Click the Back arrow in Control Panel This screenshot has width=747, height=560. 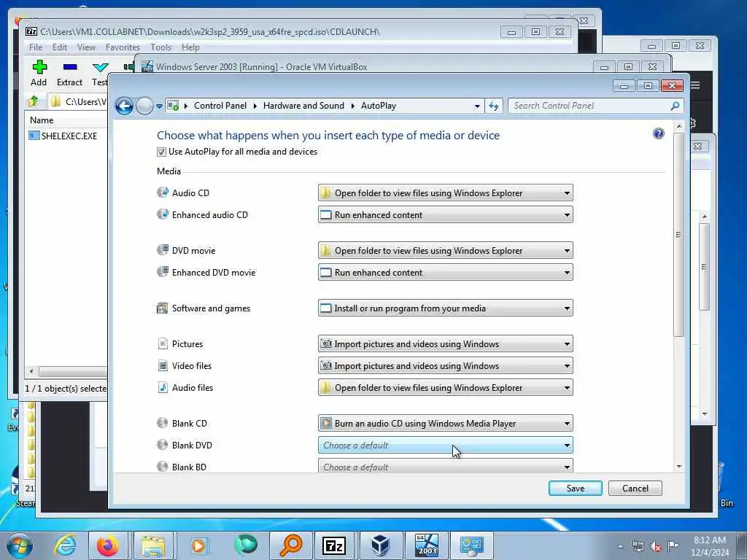[x=124, y=106]
